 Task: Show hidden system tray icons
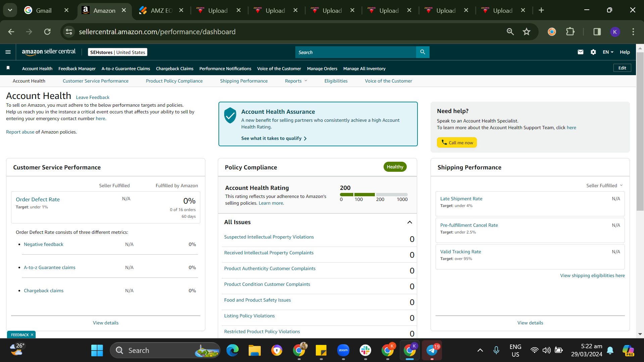(480, 350)
